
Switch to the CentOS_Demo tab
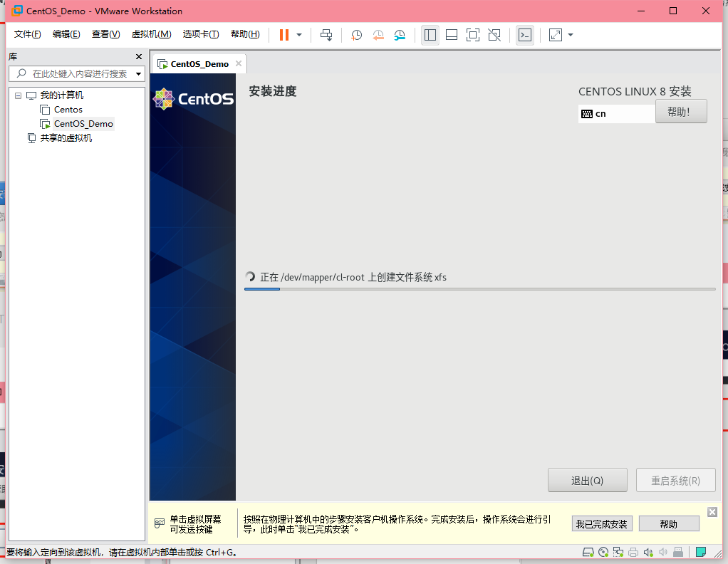tap(199, 64)
